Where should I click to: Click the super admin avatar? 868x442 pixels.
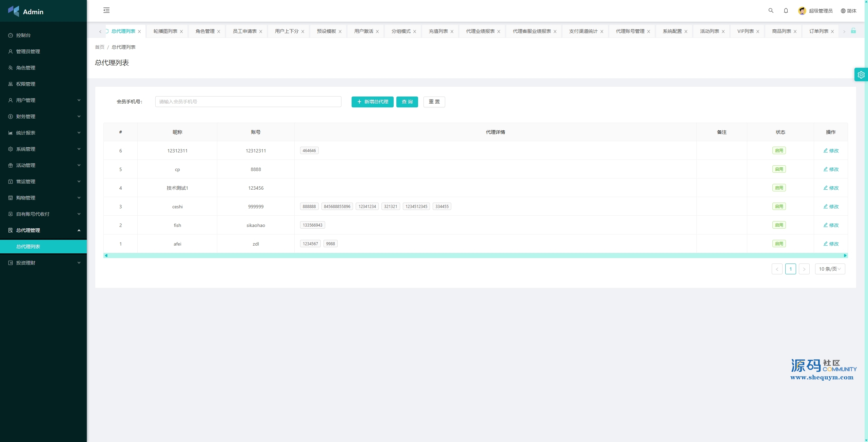click(x=802, y=11)
